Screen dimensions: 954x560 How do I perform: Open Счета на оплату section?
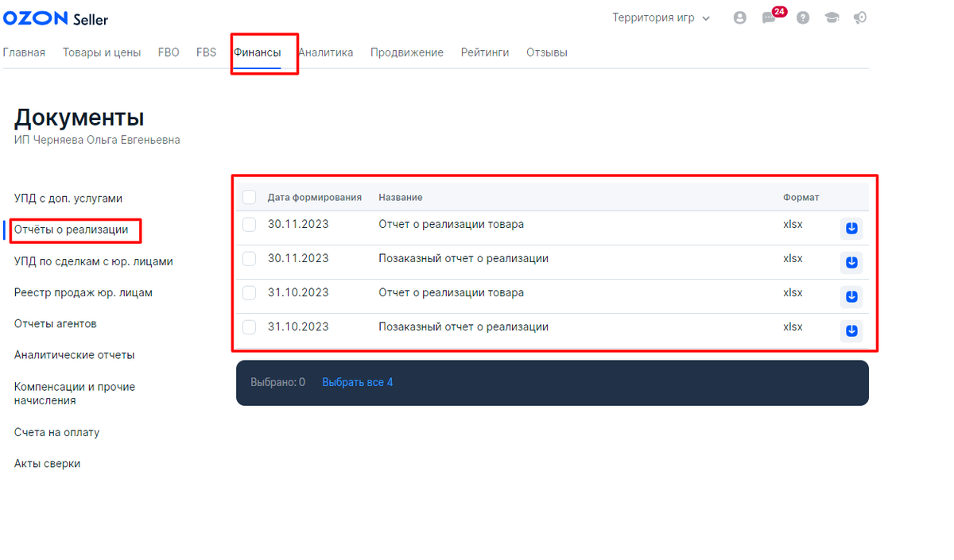click(56, 433)
